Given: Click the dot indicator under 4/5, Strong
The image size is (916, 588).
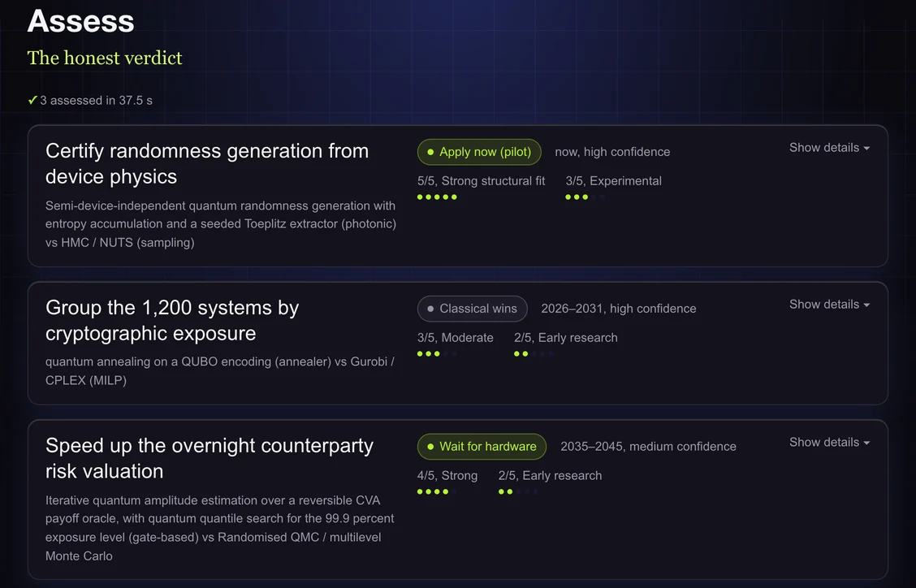Looking at the screenshot, I should pyautogui.click(x=437, y=491).
